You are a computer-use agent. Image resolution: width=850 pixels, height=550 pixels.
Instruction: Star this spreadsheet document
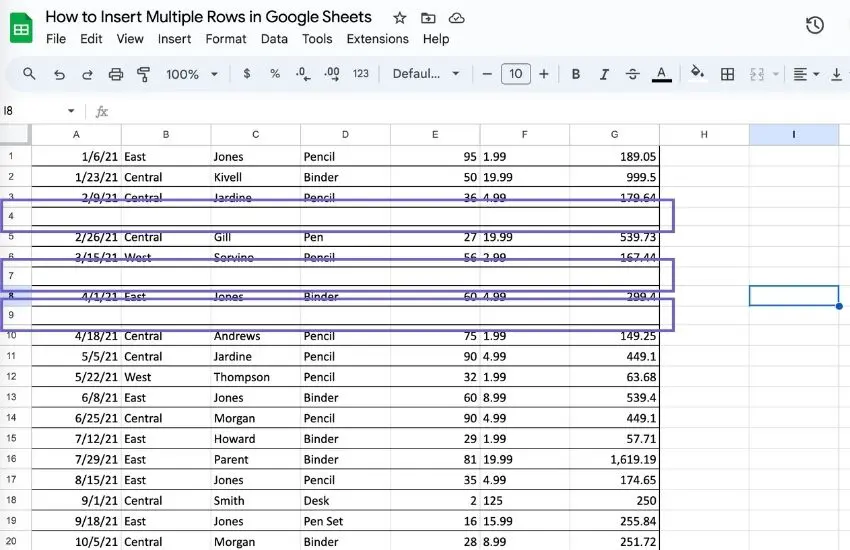coord(400,18)
